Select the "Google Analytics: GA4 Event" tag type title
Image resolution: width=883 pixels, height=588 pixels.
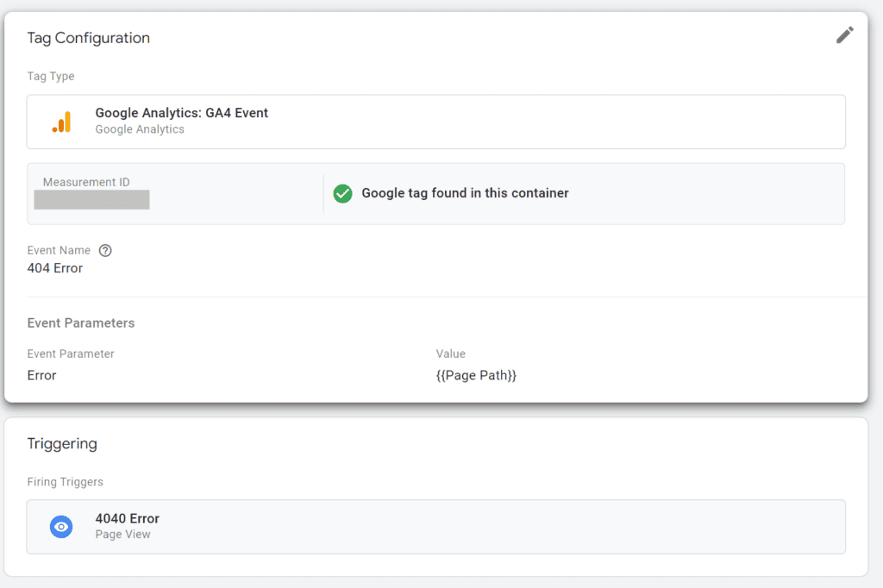pyautogui.click(x=181, y=113)
